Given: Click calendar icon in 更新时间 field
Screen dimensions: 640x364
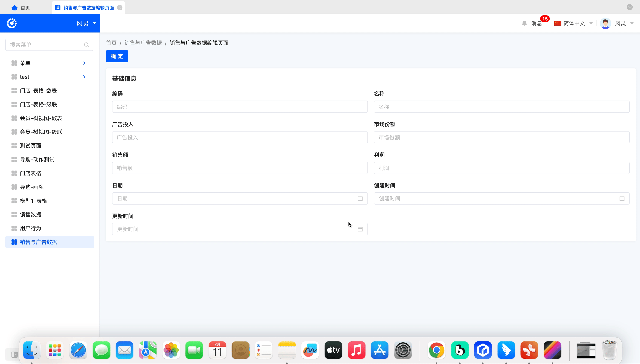Looking at the screenshot, I should [x=360, y=229].
